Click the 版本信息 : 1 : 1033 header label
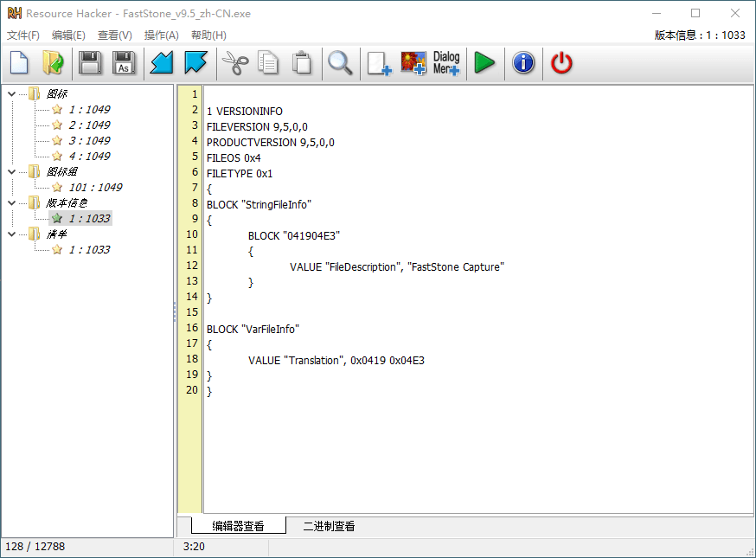The height and width of the screenshot is (558, 756). pos(700,35)
